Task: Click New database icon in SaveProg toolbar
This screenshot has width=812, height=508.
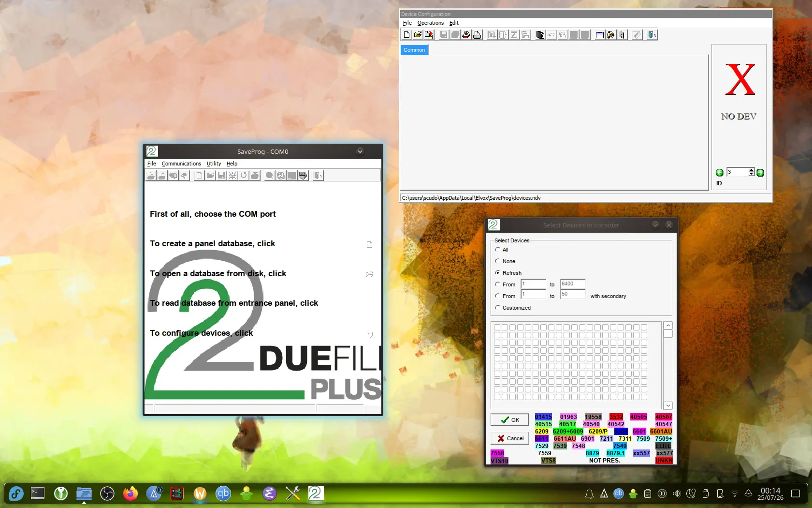Action: click(x=199, y=176)
